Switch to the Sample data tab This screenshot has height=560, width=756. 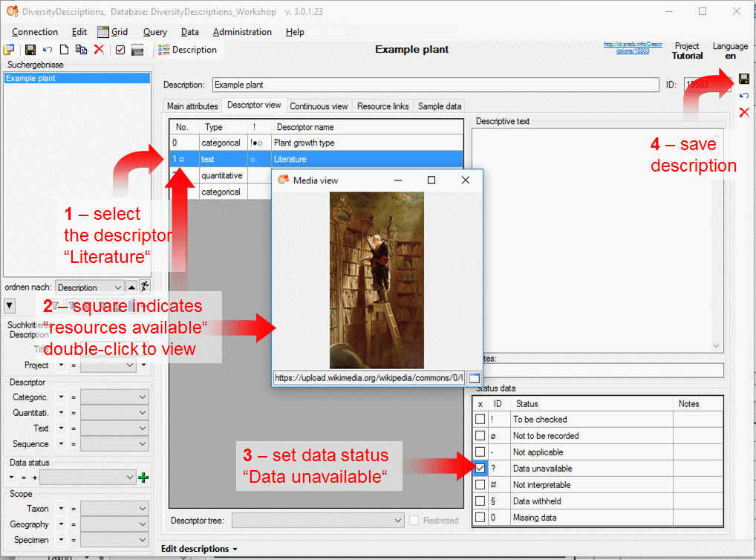[x=440, y=106]
